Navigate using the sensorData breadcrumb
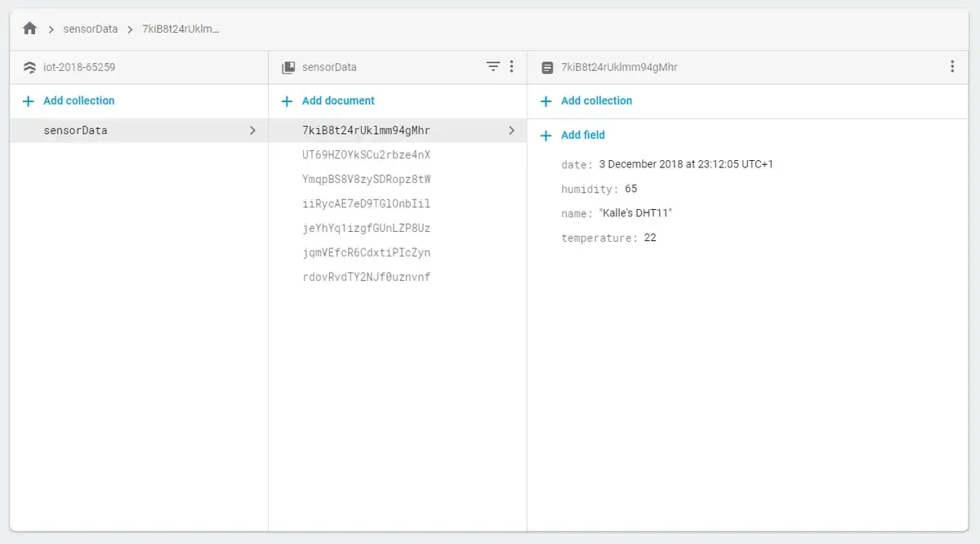 pyautogui.click(x=91, y=28)
